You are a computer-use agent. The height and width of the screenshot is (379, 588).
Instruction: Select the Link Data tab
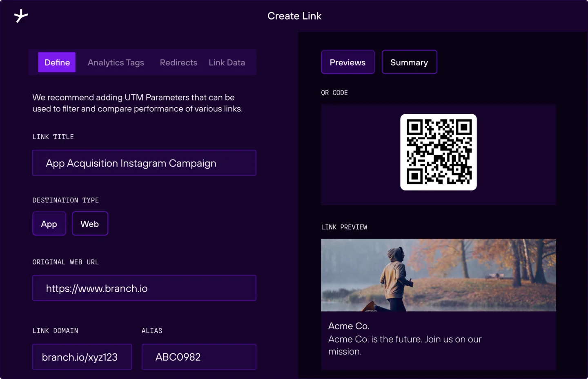pos(227,62)
